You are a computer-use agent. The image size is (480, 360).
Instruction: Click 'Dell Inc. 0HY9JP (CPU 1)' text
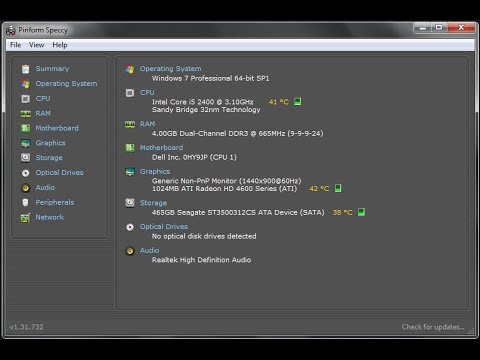click(x=194, y=158)
